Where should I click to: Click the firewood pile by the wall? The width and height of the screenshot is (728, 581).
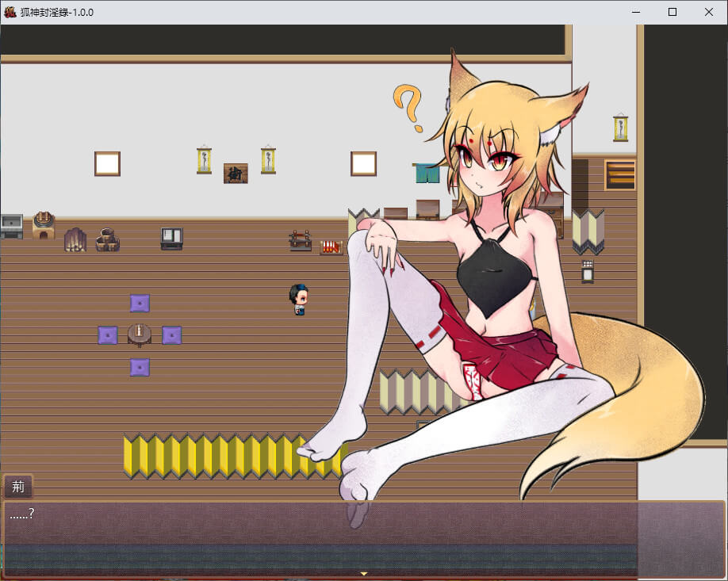pos(75,239)
